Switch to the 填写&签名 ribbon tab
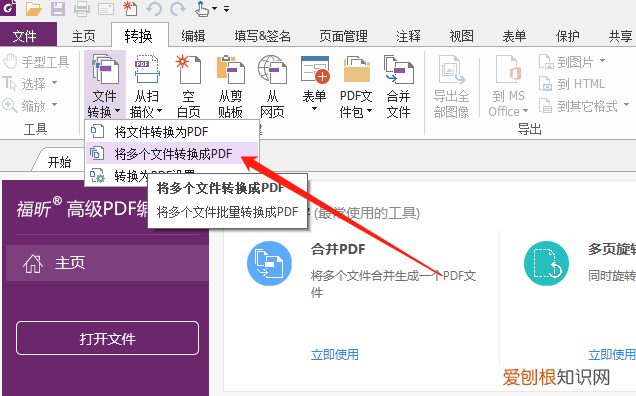 262,37
